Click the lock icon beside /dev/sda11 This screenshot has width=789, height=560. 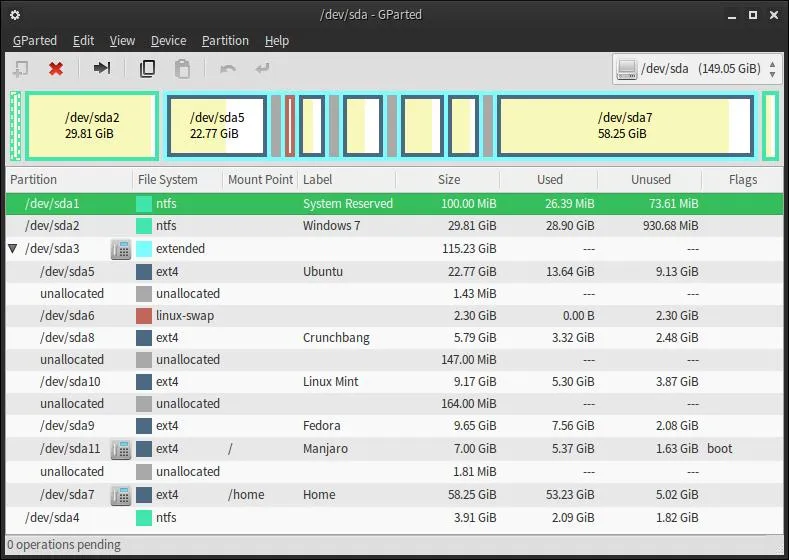pos(121,449)
